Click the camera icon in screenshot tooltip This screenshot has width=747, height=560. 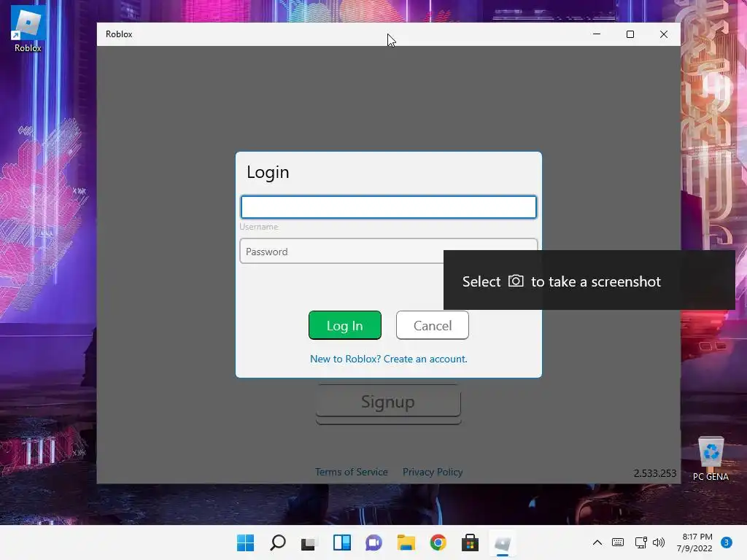pos(516,281)
